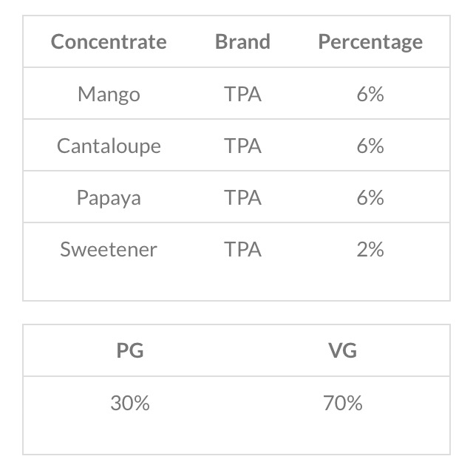Image resolution: width=473 pixels, height=476 pixels.
Task: Select the 6% value for Mango
Action: pyautogui.click(x=370, y=94)
